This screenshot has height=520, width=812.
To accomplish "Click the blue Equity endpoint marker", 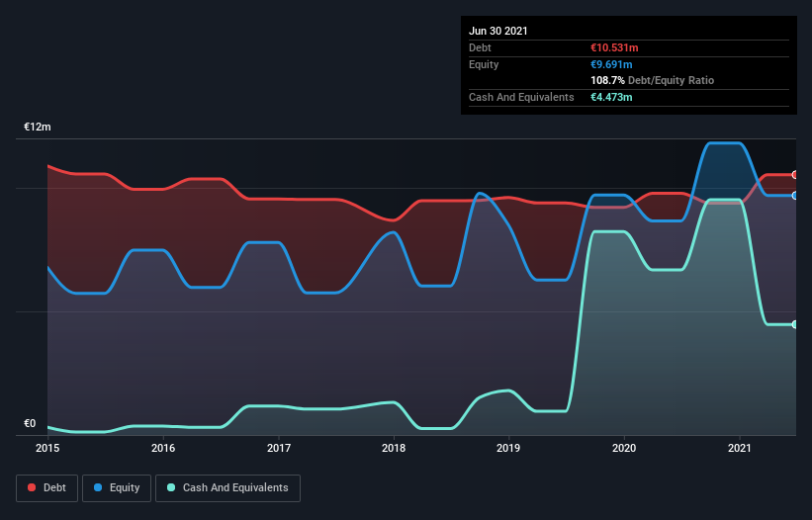I will pos(795,196).
